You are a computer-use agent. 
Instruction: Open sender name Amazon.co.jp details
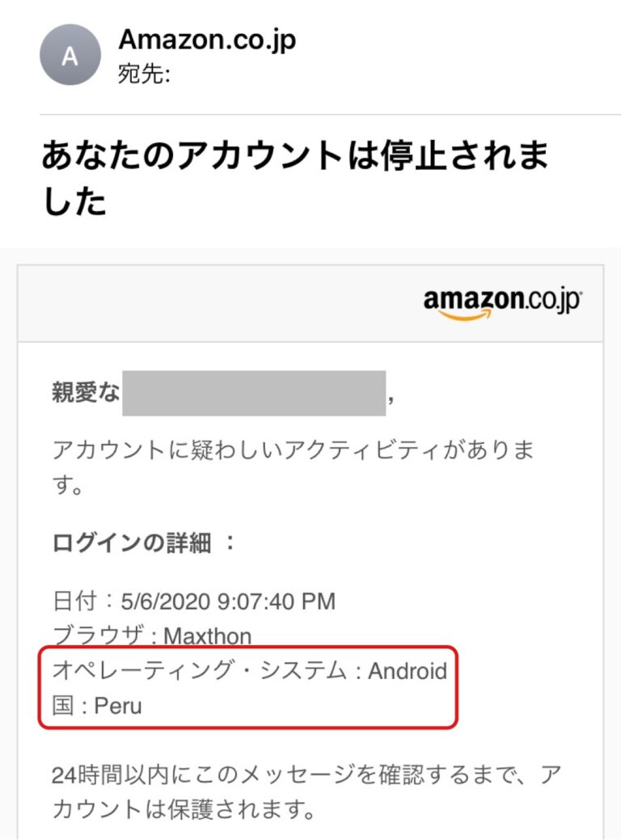[207, 40]
